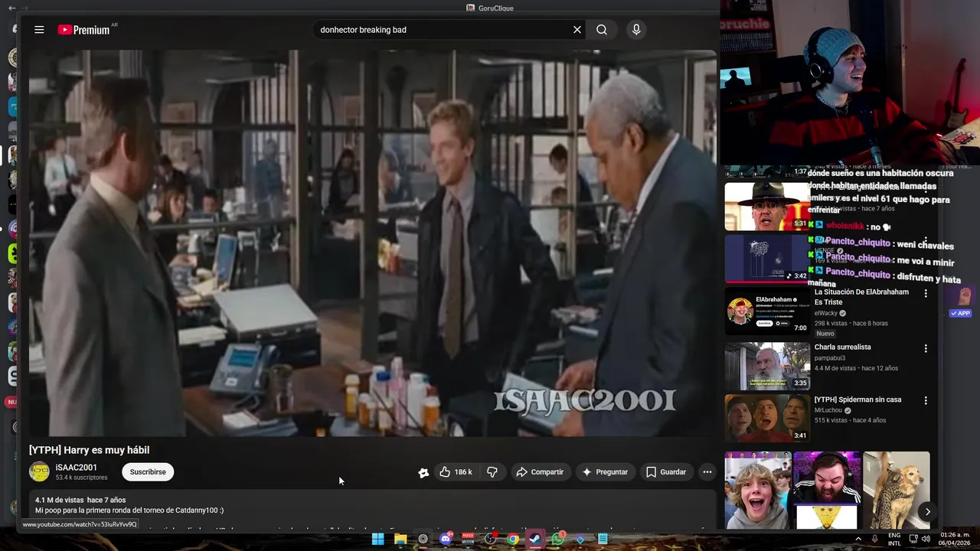The height and width of the screenshot is (551, 980).
Task: Click the '[YTPH] Harry es muy hábil' title
Action: (x=89, y=450)
